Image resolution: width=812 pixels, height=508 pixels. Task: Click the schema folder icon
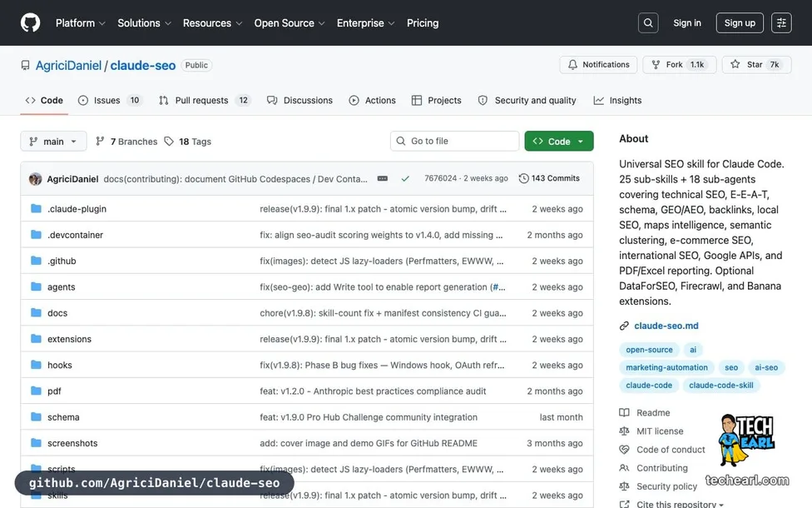coord(36,416)
